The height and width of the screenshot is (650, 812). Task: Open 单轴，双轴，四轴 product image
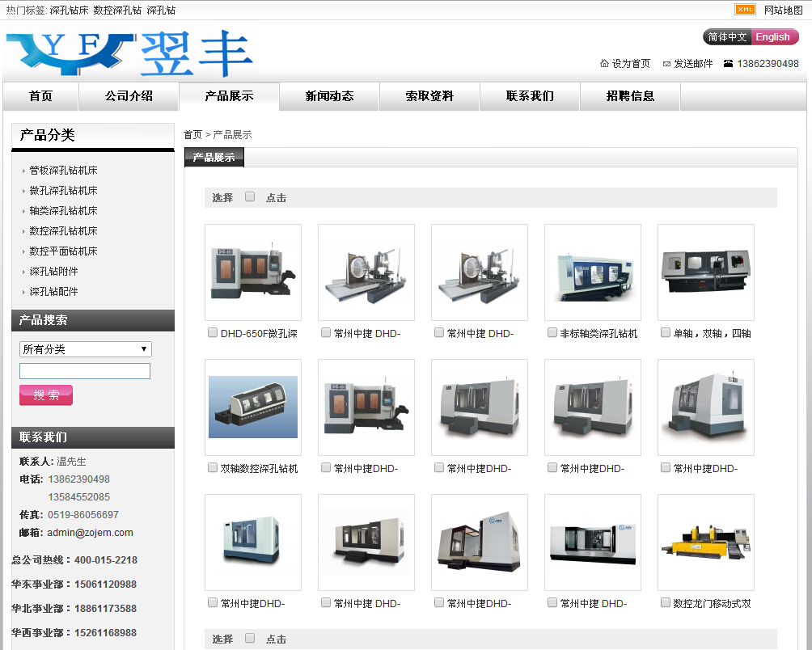(x=706, y=272)
